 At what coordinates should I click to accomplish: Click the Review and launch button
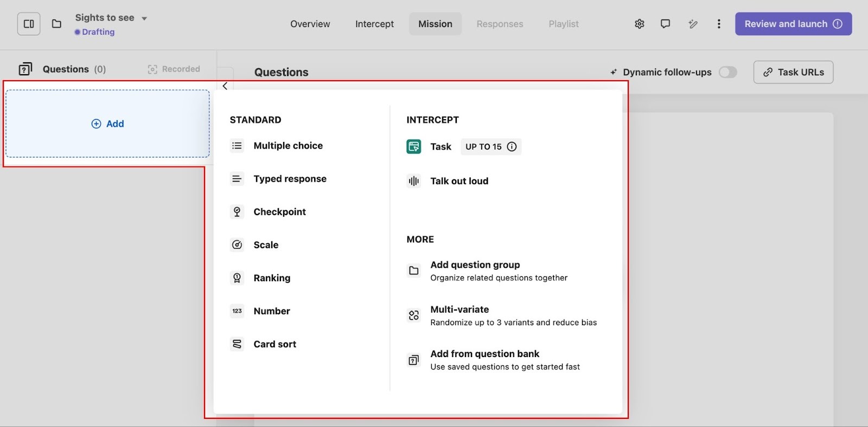tap(793, 24)
